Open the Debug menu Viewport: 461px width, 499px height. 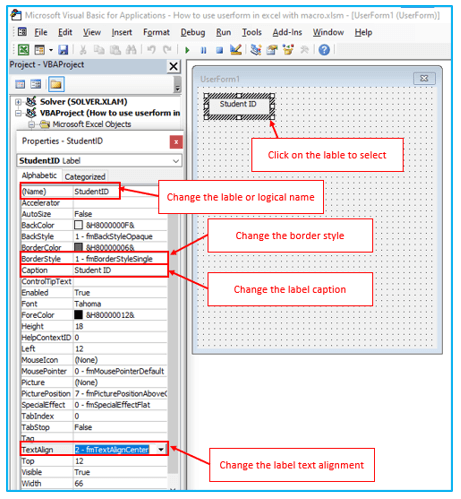[193, 32]
